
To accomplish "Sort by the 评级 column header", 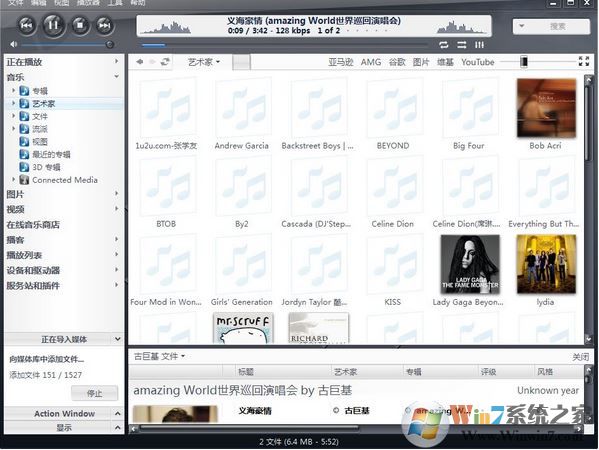I will pyautogui.click(x=489, y=371).
